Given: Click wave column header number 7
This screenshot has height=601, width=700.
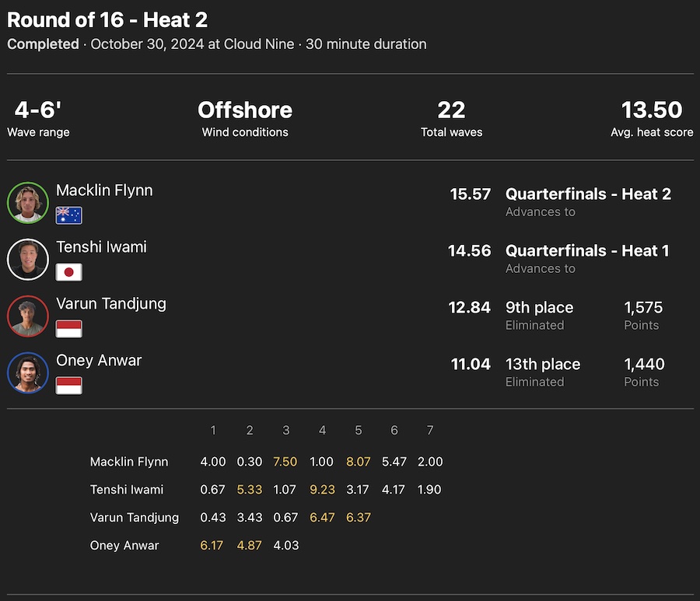Looking at the screenshot, I should [430, 431].
